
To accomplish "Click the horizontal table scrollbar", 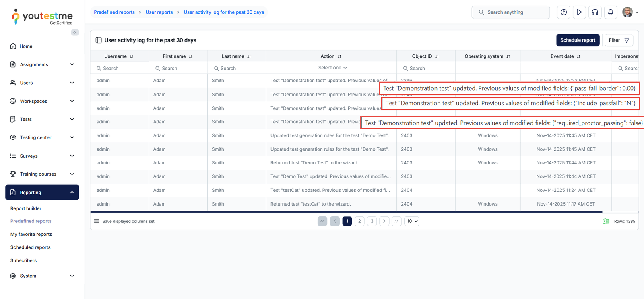I will point(346,212).
